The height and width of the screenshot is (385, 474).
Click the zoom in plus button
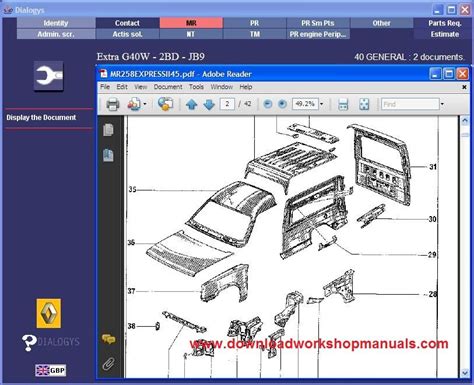click(x=282, y=104)
